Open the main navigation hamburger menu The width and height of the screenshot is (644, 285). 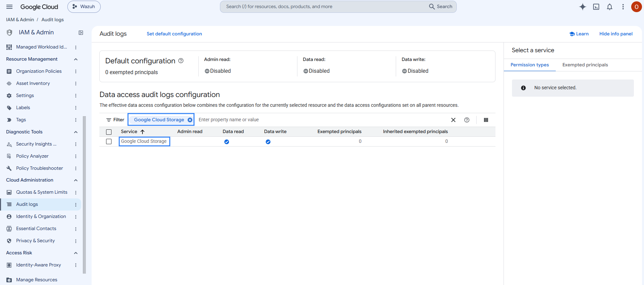click(9, 7)
